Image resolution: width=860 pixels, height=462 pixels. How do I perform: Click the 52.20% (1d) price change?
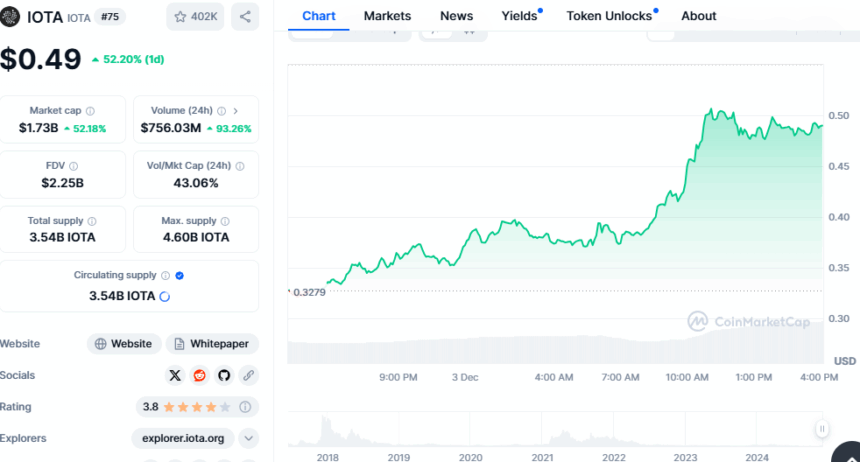click(x=128, y=59)
